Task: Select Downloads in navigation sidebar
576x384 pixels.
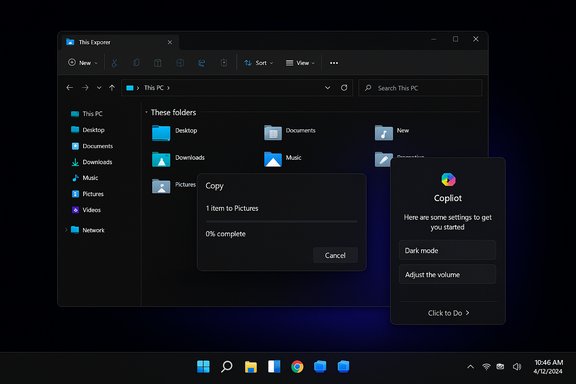Action: [92, 162]
